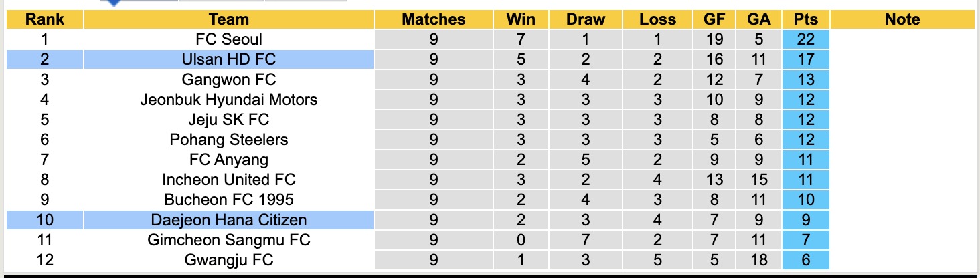This screenshot has width=980, height=278.
Task: Click Gwangju FC in the last row
Action: [x=228, y=260]
